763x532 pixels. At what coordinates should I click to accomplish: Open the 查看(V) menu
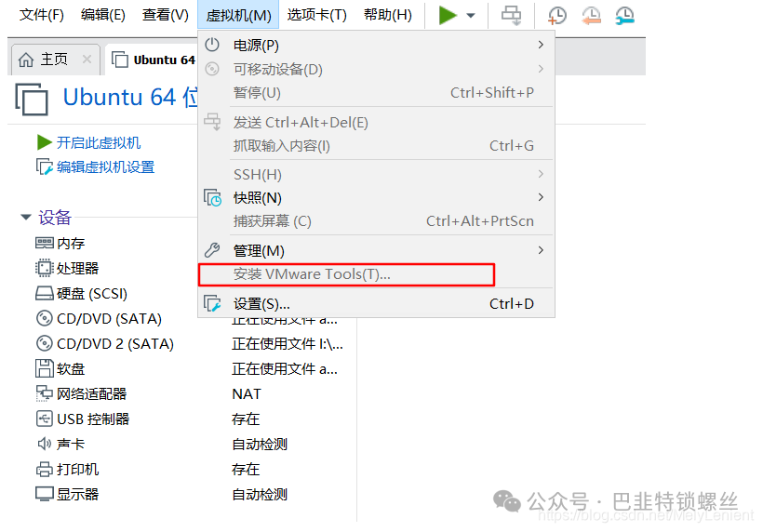pyautogui.click(x=165, y=15)
